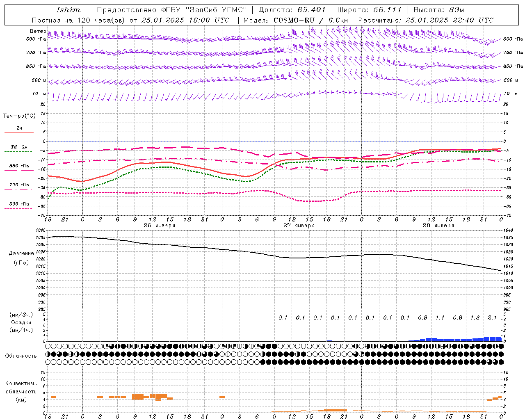This screenshot has height=420, width=525.
Task: Select the "1.3" precipitation value
Action: (x=475, y=317)
